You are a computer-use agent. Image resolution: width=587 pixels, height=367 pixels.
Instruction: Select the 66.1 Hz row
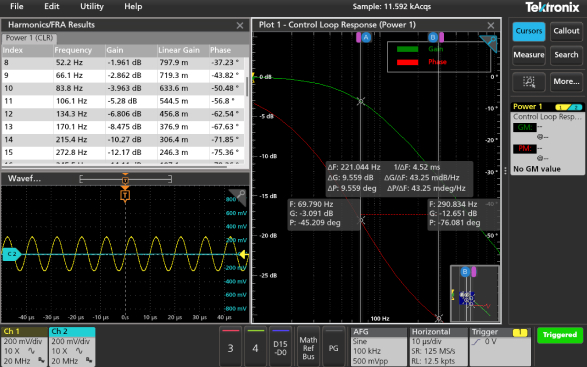pyautogui.click(x=123, y=75)
